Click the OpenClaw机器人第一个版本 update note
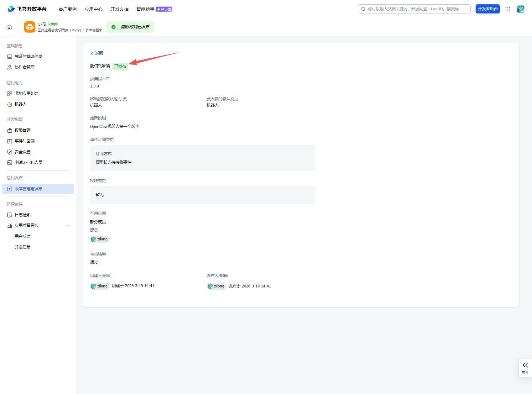532x394 pixels. pos(115,127)
